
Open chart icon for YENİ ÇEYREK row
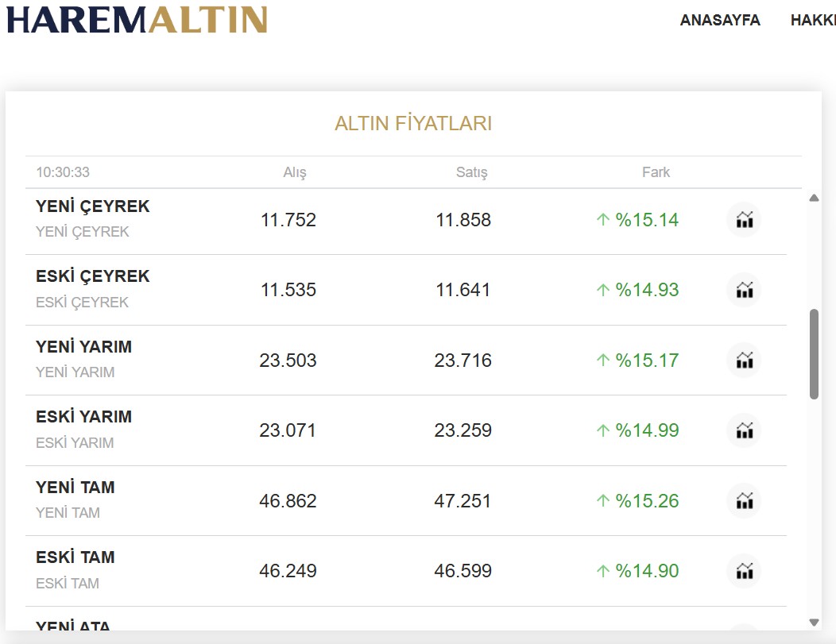(744, 220)
